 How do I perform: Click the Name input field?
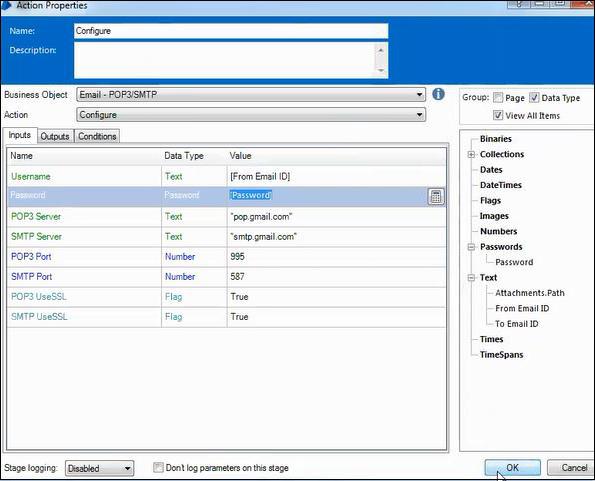tap(231, 31)
